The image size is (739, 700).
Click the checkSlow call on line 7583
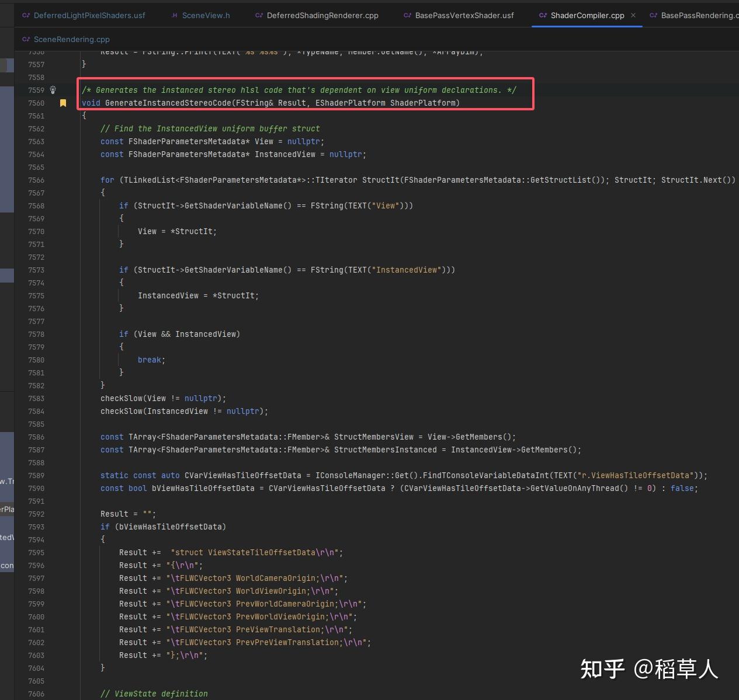coord(121,398)
